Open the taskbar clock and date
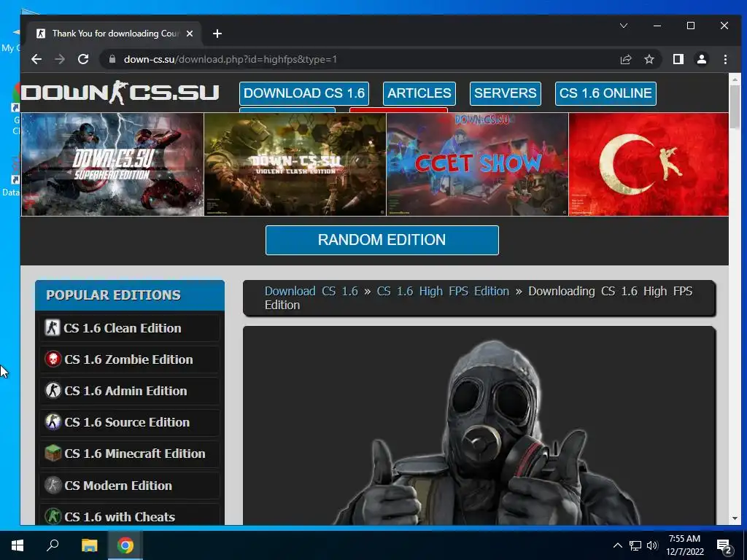 point(684,545)
